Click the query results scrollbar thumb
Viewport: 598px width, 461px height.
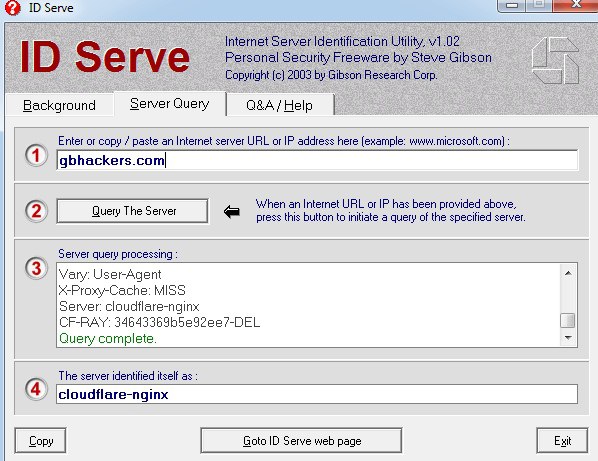(568, 320)
